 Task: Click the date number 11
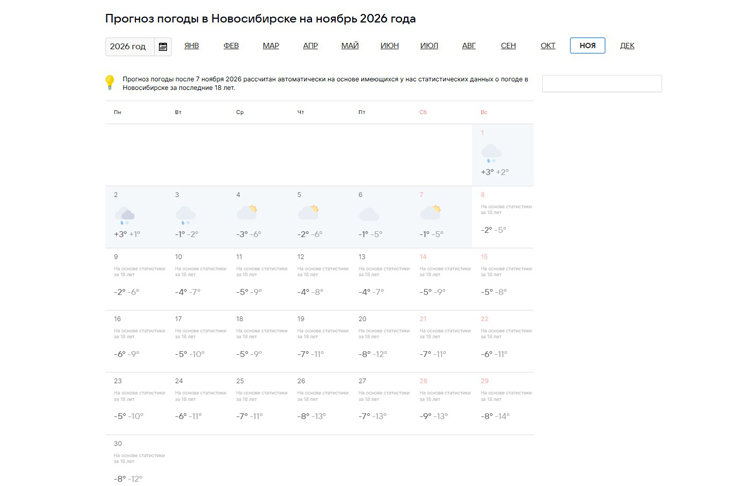(239, 257)
